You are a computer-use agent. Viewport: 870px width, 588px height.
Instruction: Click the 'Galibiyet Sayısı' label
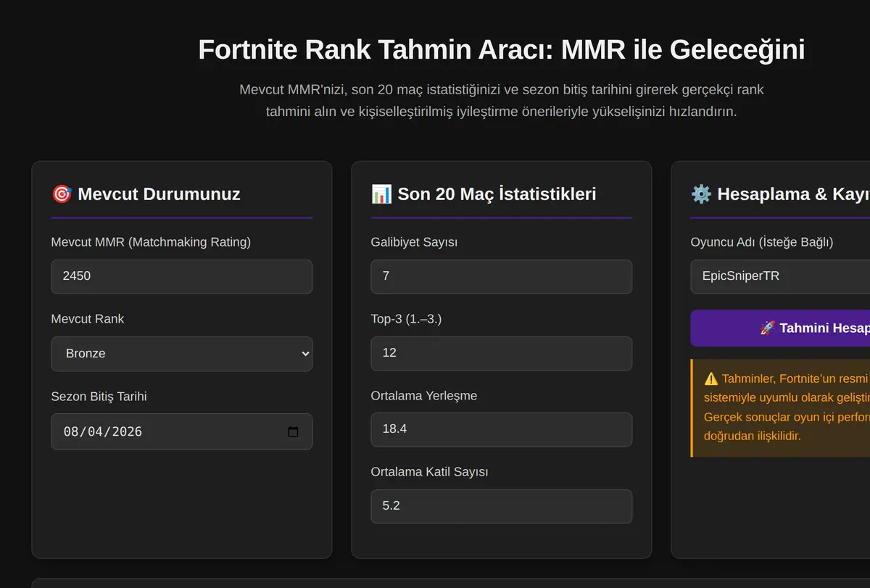414,242
